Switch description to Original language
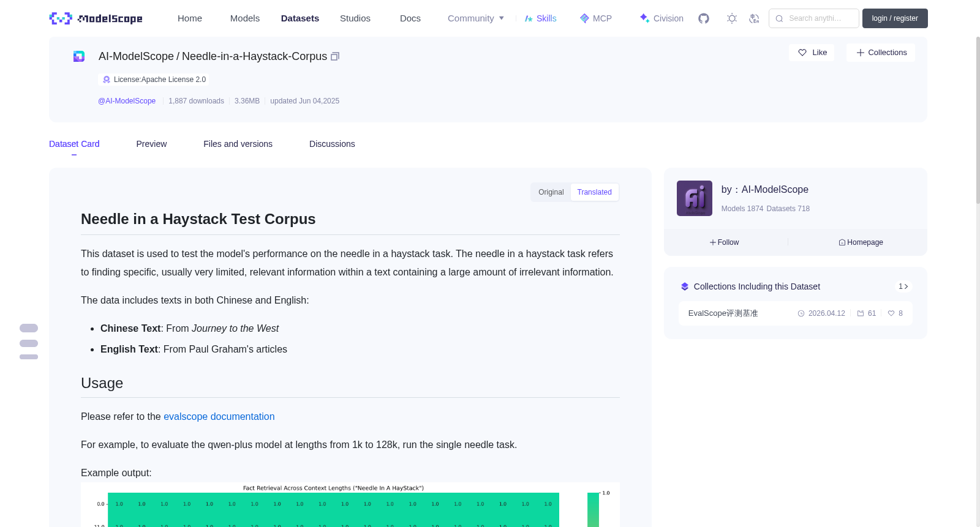The height and width of the screenshot is (527, 980). tap(551, 192)
